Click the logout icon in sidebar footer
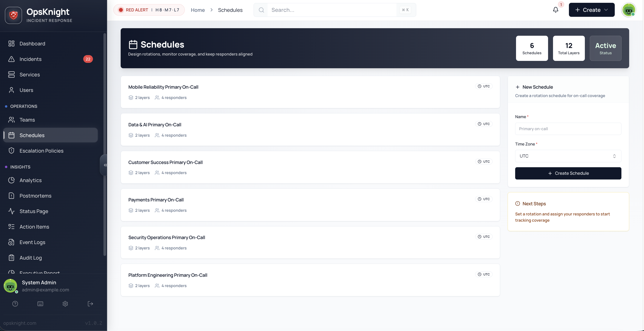Screen dimensions: 644x331 [90, 303]
